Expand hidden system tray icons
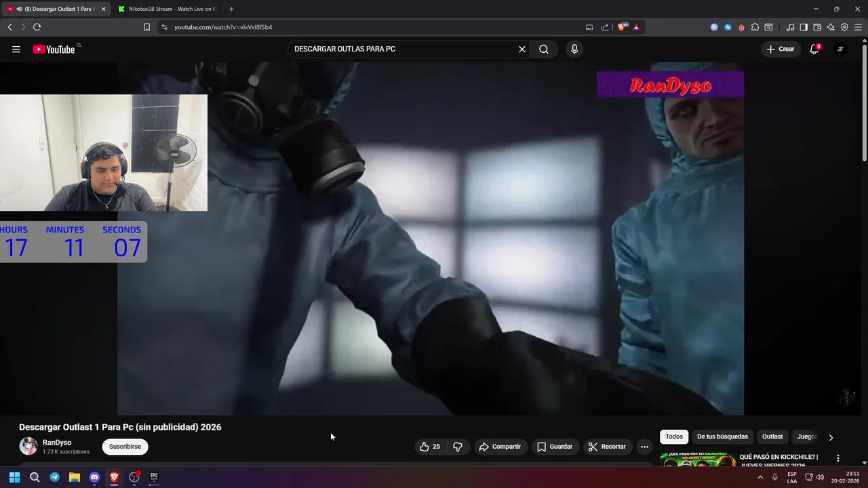This screenshot has width=868, height=488. [x=759, y=477]
